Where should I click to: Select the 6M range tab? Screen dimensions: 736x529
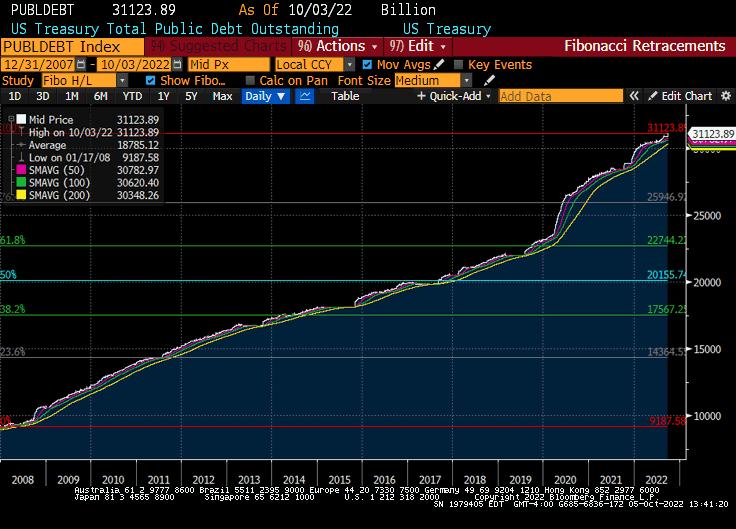point(100,96)
